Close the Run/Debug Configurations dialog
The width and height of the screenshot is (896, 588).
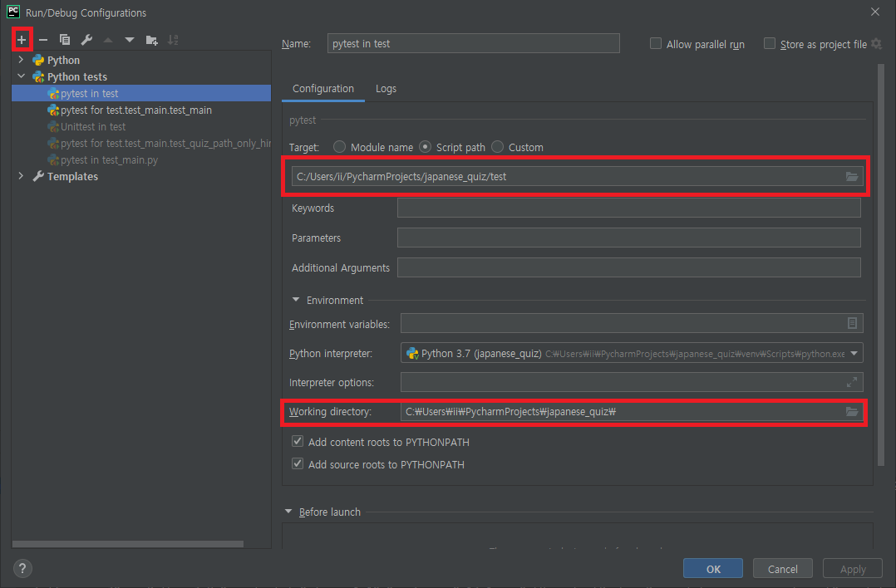point(875,12)
